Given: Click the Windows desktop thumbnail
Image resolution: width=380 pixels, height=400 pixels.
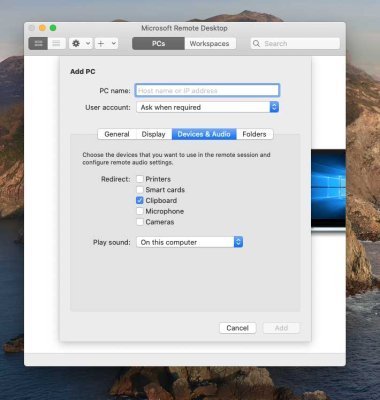Looking at the screenshot, I should click(328, 189).
